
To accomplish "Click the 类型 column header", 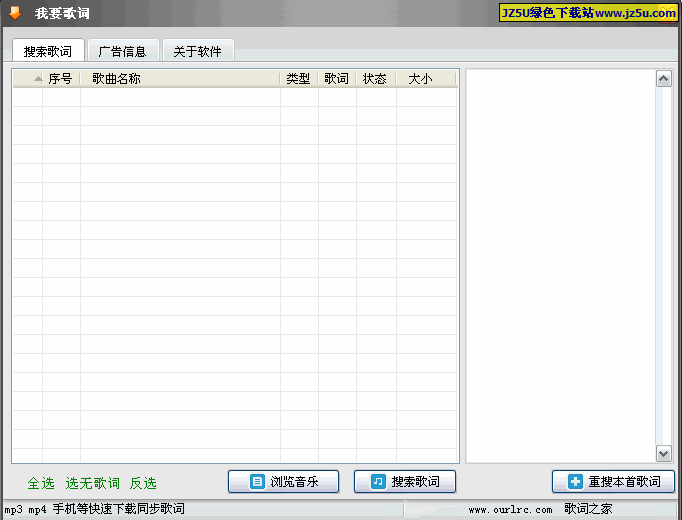I will coord(299,79).
